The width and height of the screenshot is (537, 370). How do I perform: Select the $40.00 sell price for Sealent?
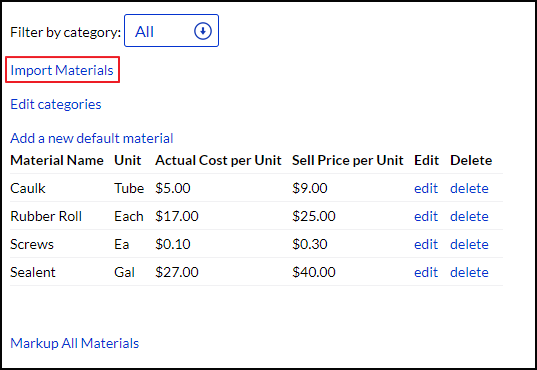coord(314,272)
